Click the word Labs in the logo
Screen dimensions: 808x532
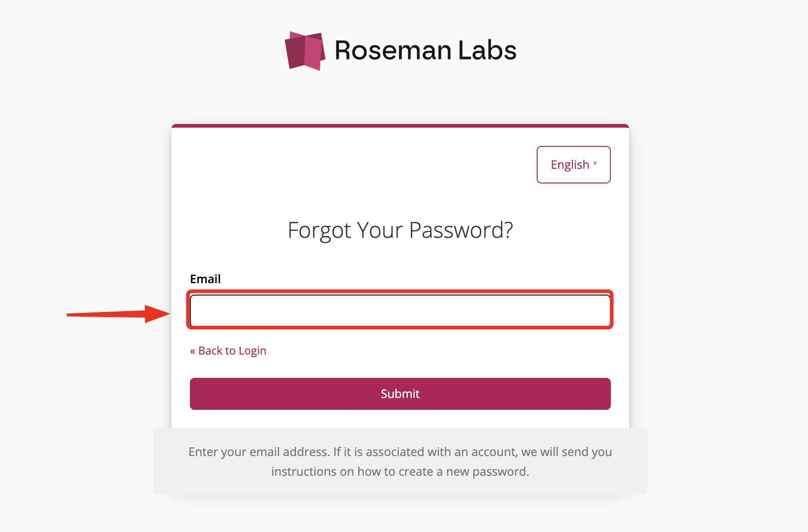point(487,50)
